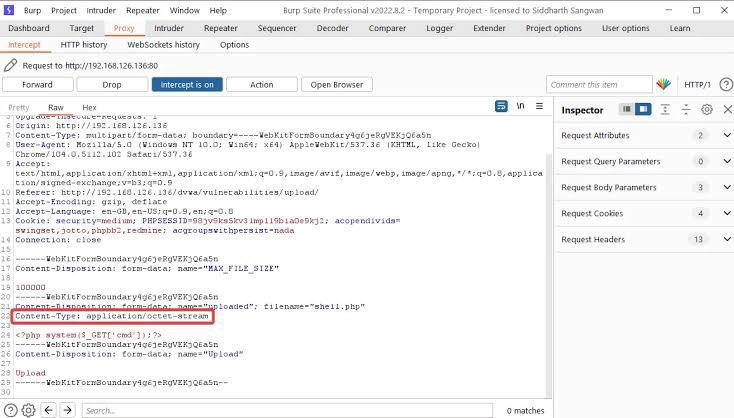Image resolution: width=734 pixels, height=418 pixels.
Task: Go to previous search match arrow
Action: point(48,410)
